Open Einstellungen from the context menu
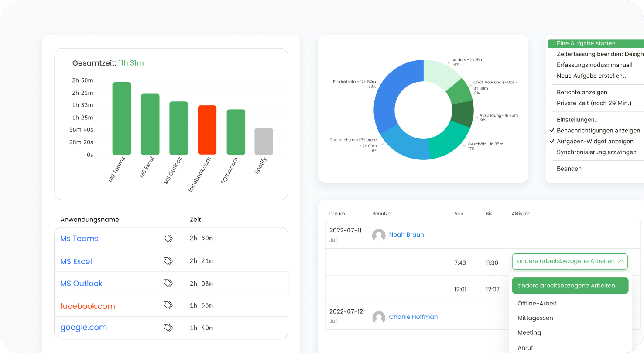The width and height of the screenshot is (644, 353). (x=578, y=120)
